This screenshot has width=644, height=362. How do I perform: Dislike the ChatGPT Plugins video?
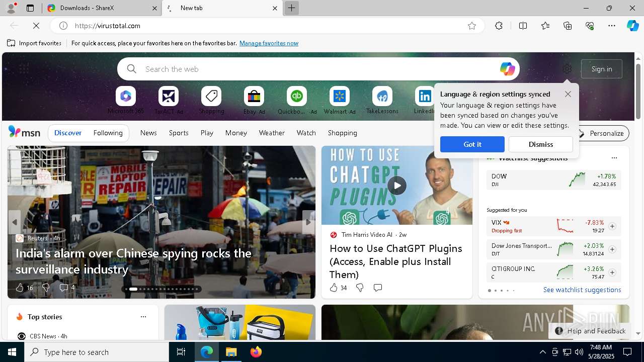(360, 288)
